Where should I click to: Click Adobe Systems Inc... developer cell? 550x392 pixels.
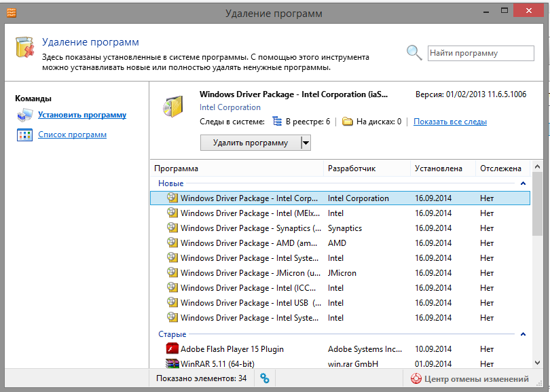point(365,349)
